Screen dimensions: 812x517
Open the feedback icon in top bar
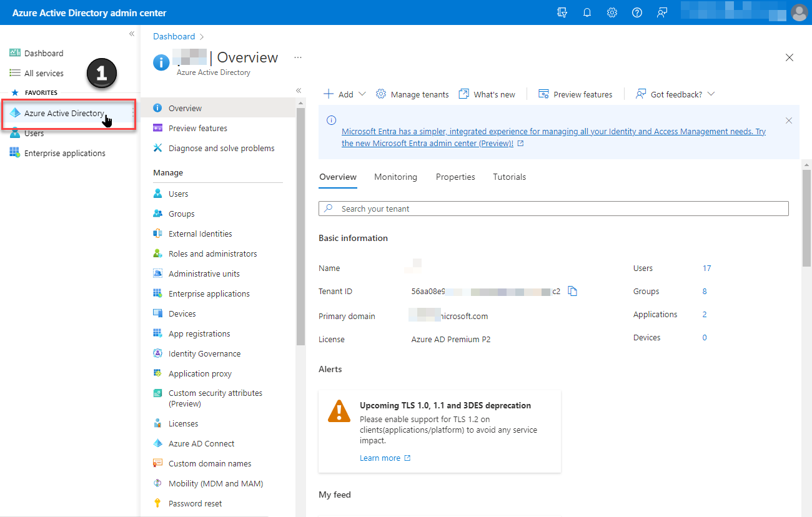(662, 12)
